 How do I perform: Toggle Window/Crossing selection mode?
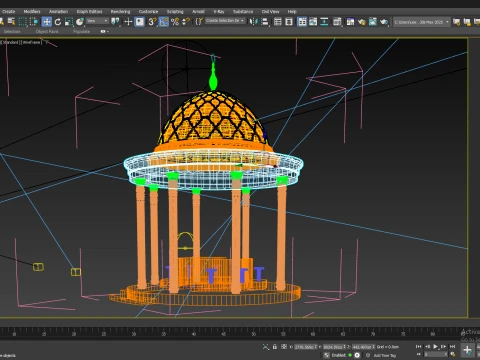coord(34,22)
